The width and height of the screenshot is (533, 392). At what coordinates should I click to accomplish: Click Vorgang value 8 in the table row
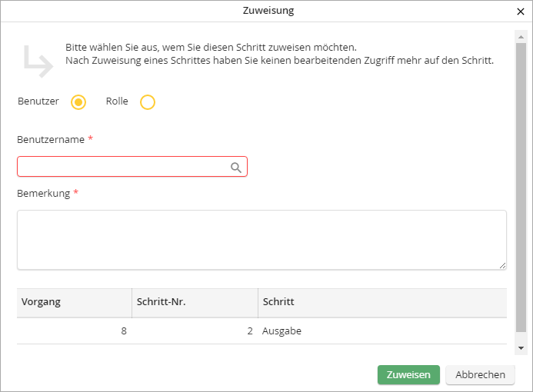(124, 331)
